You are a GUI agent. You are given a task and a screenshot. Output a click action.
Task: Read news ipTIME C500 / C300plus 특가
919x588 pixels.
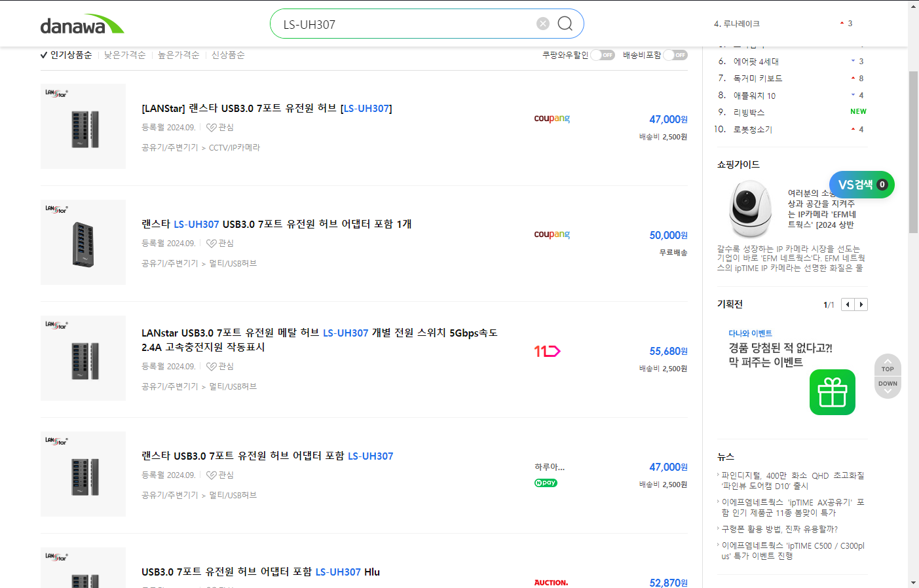[793, 551]
